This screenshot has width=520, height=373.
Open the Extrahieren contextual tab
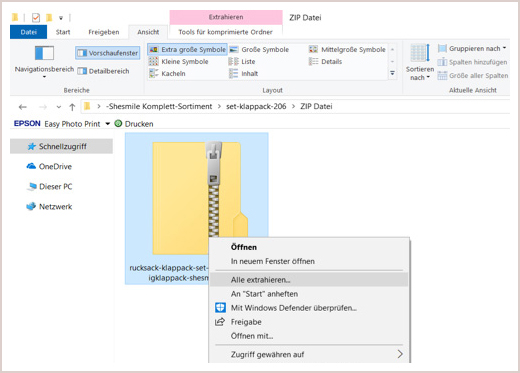pos(226,17)
